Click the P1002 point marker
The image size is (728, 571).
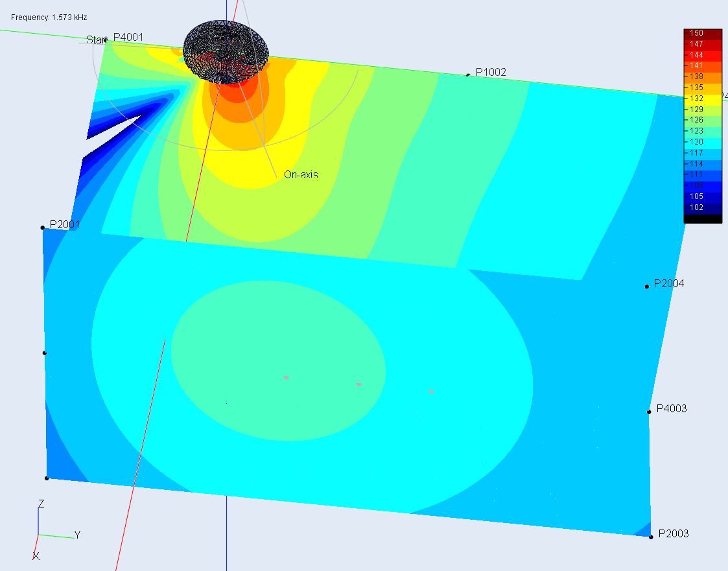[x=468, y=76]
